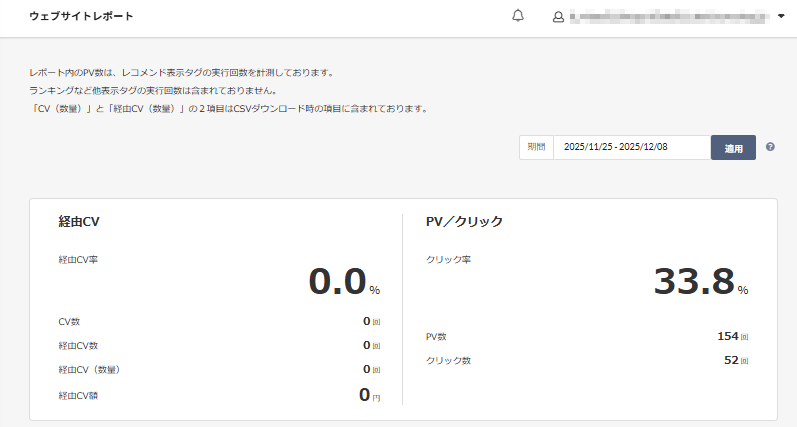Click the 33.8% click rate value
Image resolution: width=797 pixels, height=427 pixels.
click(694, 282)
